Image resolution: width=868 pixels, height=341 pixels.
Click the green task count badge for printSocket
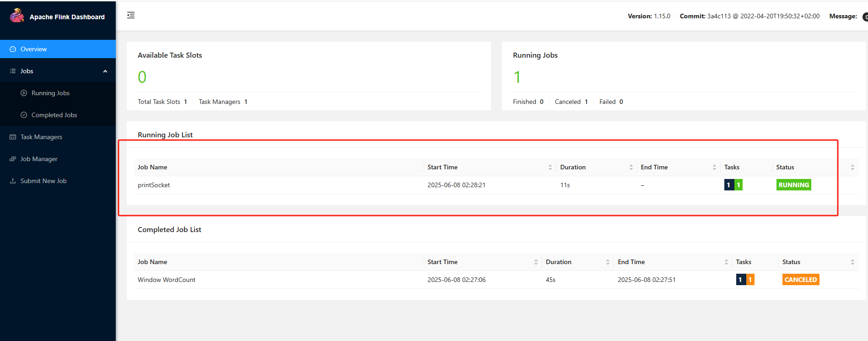click(738, 185)
